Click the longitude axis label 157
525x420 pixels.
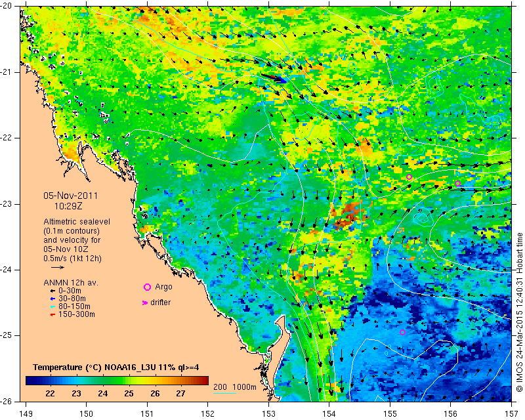[x=511, y=414]
